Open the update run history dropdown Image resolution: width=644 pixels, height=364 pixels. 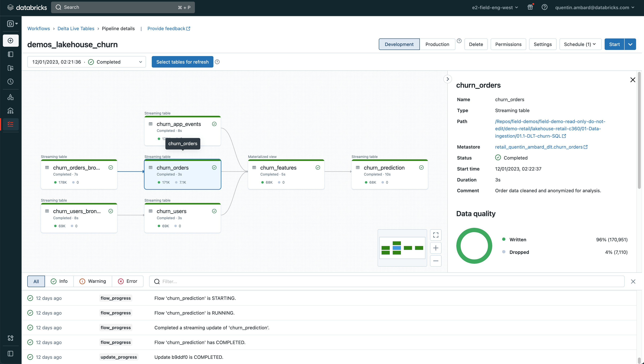click(x=86, y=62)
